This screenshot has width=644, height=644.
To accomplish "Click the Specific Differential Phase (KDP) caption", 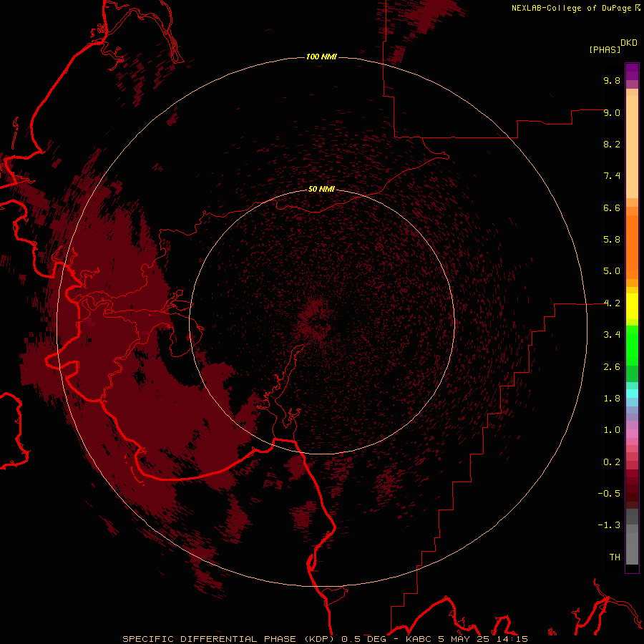I will click(x=228, y=639).
